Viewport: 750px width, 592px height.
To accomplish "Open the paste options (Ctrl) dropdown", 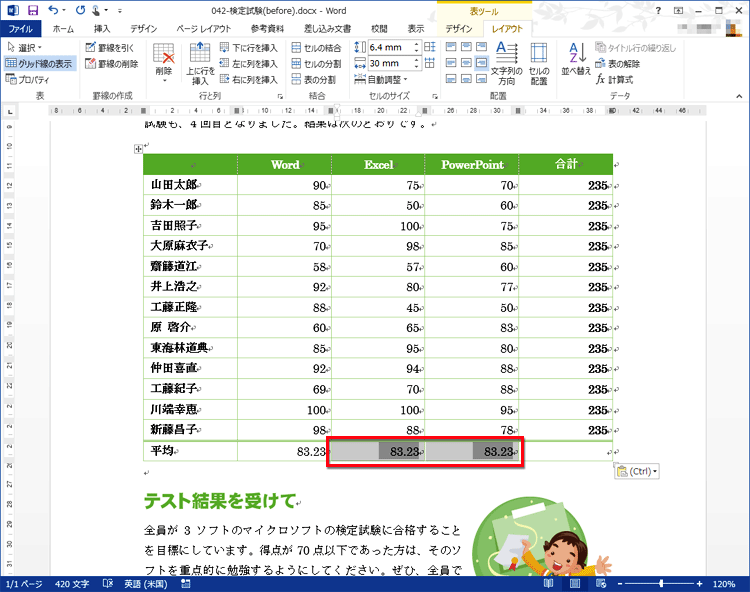I will tap(637, 471).
